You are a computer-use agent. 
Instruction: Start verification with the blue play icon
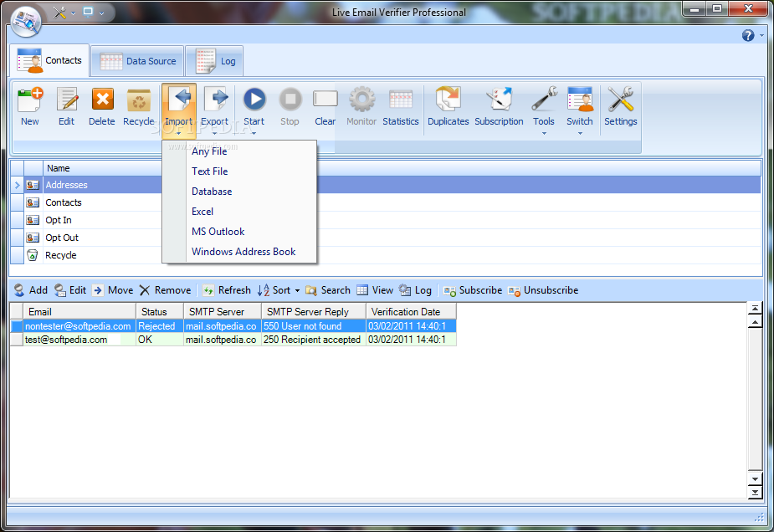[254, 100]
